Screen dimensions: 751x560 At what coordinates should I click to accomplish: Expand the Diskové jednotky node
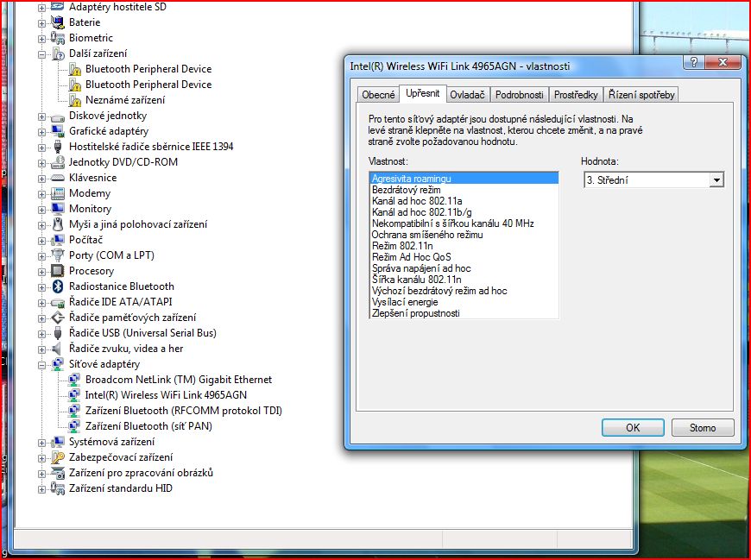tap(41, 116)
